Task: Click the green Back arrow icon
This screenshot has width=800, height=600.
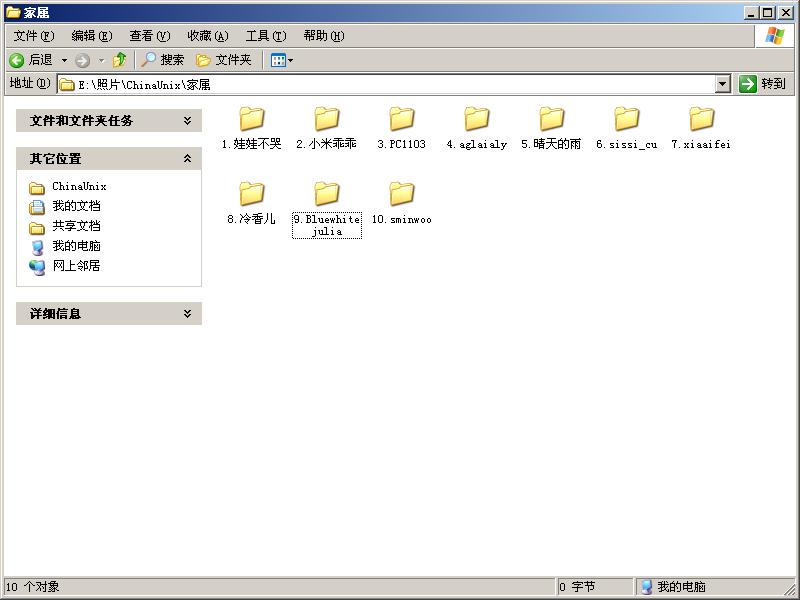Action: (x=16, y=60)
